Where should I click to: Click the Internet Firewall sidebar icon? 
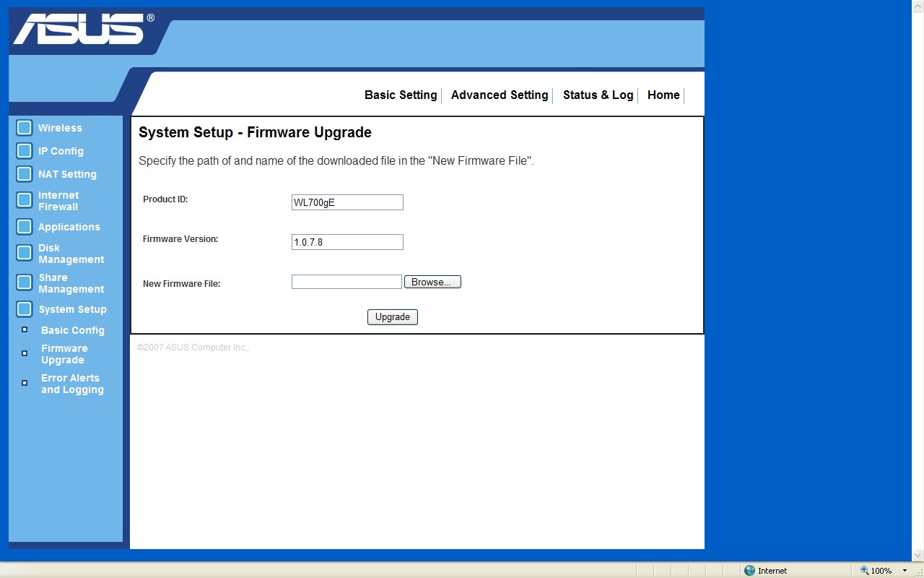coord(25,200)
